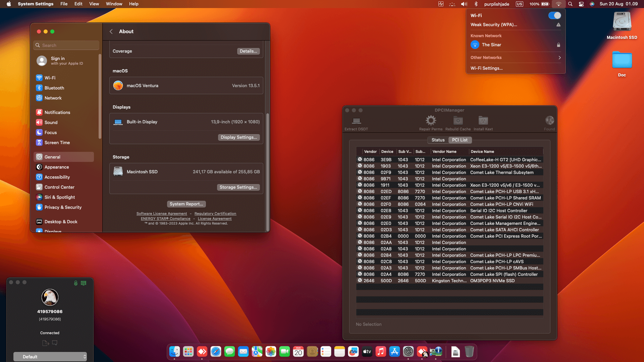The image size is (644, 362).
Task: Open Control Center settings in sidebar
Action: click(x=63, y=187)
